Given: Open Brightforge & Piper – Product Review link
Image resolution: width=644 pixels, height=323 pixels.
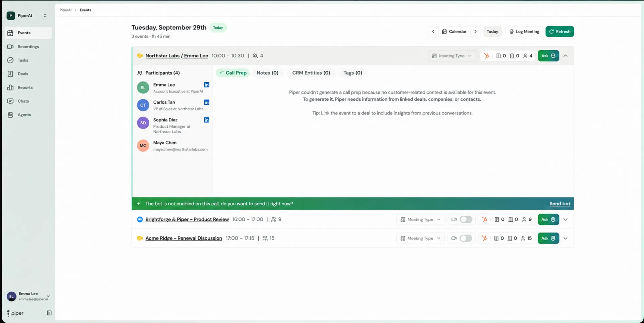Looking at the screenshot, I should coord(187,219).
